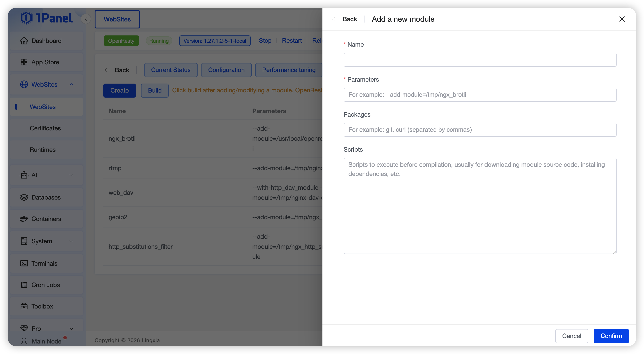
Task: Click the Containers docker whale icon
Action: coord(24,219)
